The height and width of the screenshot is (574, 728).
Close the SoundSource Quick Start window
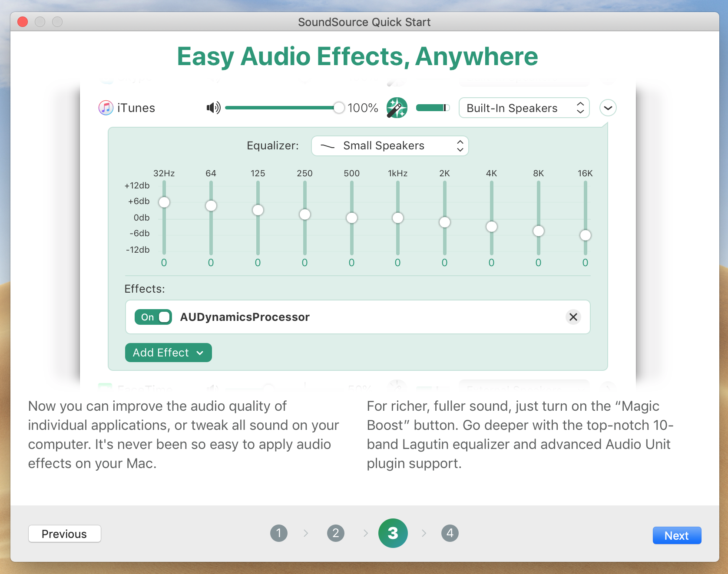[x=23, y=22]
